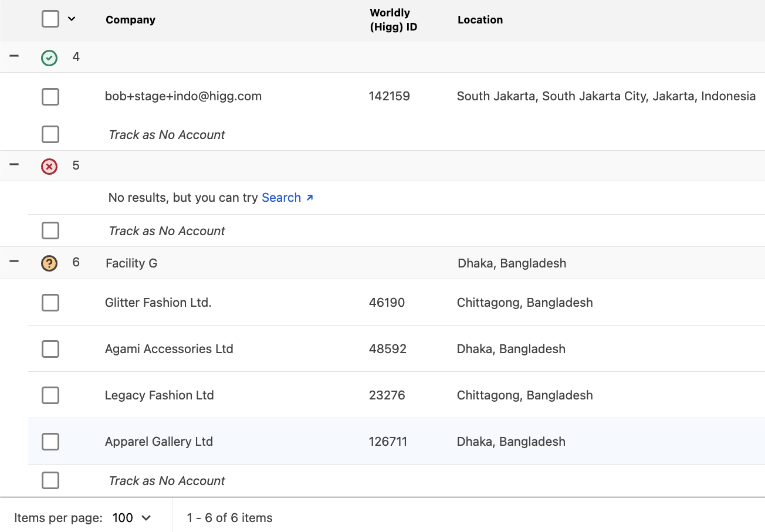Image resolution: width=765 pixels, height=532 pixels.
Task: Collapse the Facility G group with its minus icon
Action: click(14, 263)
